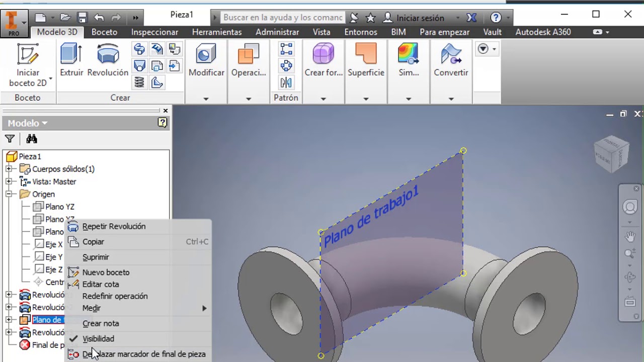Click the Simulación panel icon
The width and height of the screenshot is (644, 362).
[409, 54]
